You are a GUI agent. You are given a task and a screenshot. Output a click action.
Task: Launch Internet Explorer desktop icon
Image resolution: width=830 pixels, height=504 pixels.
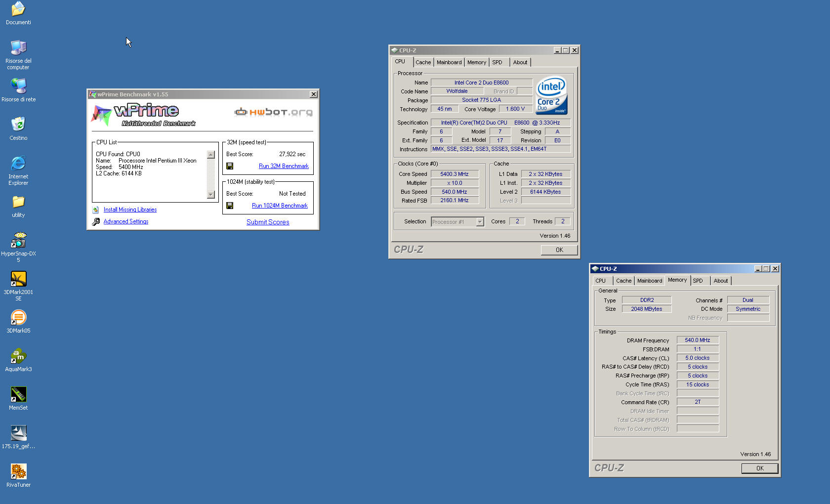tap(18, 163)
